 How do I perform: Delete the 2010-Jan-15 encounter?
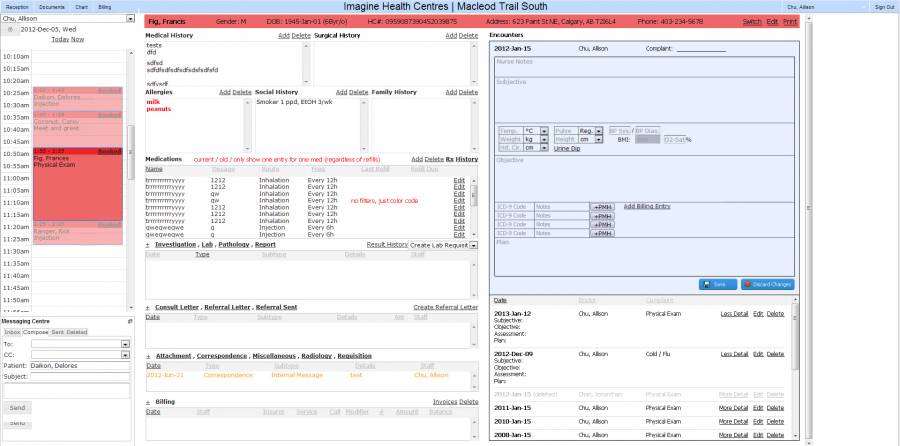point(775,422)
